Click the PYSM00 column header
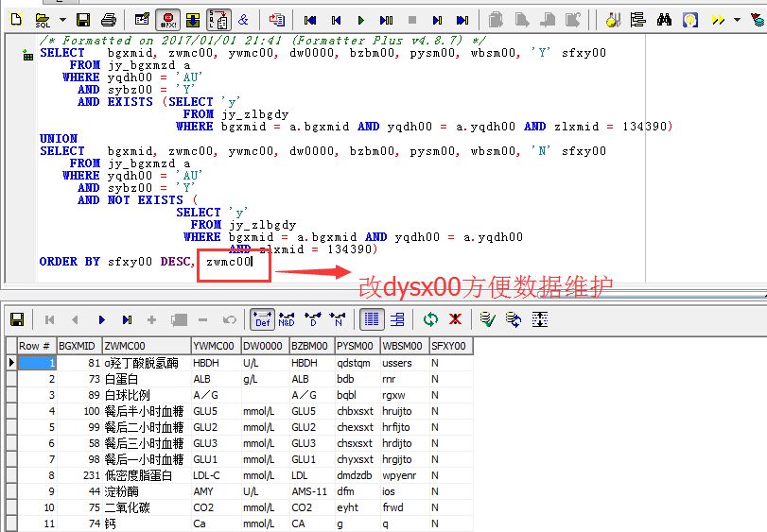Image resolution: width=767 pixels, height=532 pixels. click(357, 346)
